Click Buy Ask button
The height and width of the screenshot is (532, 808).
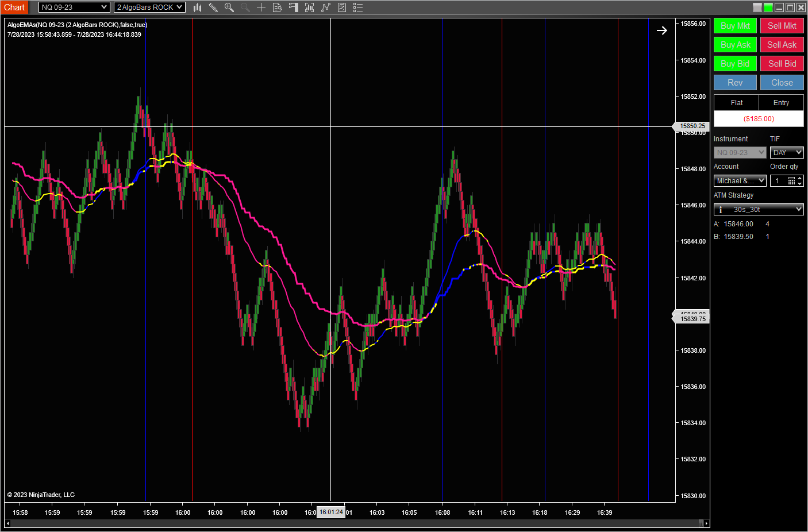735,45
